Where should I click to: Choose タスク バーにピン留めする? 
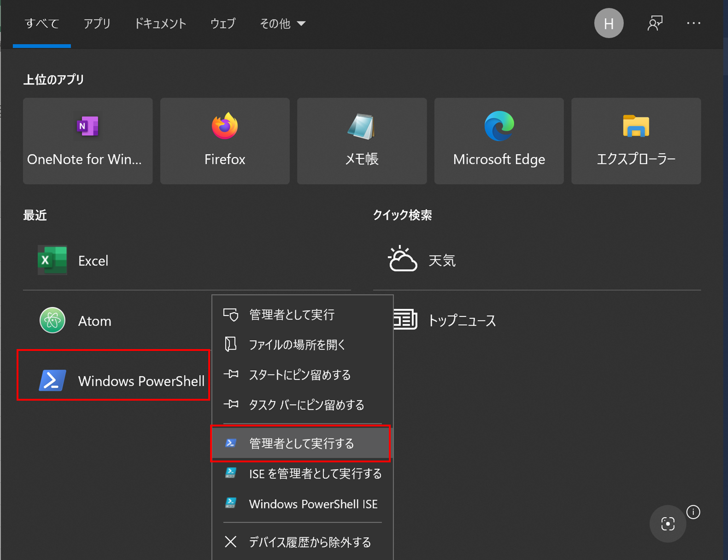(302, 405)
